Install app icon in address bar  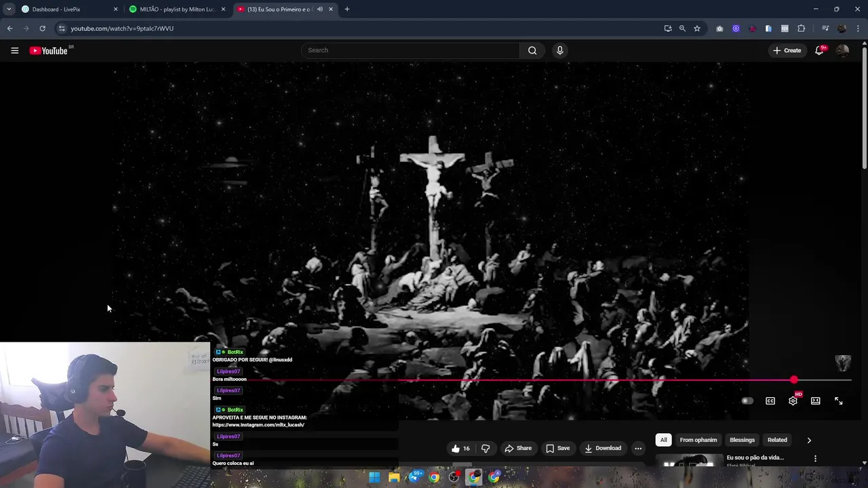pos(668,28)
